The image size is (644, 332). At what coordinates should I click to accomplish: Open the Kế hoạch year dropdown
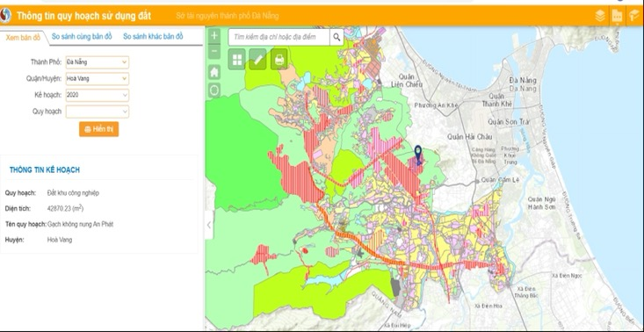pyautogui.click(x=98, y=95)
